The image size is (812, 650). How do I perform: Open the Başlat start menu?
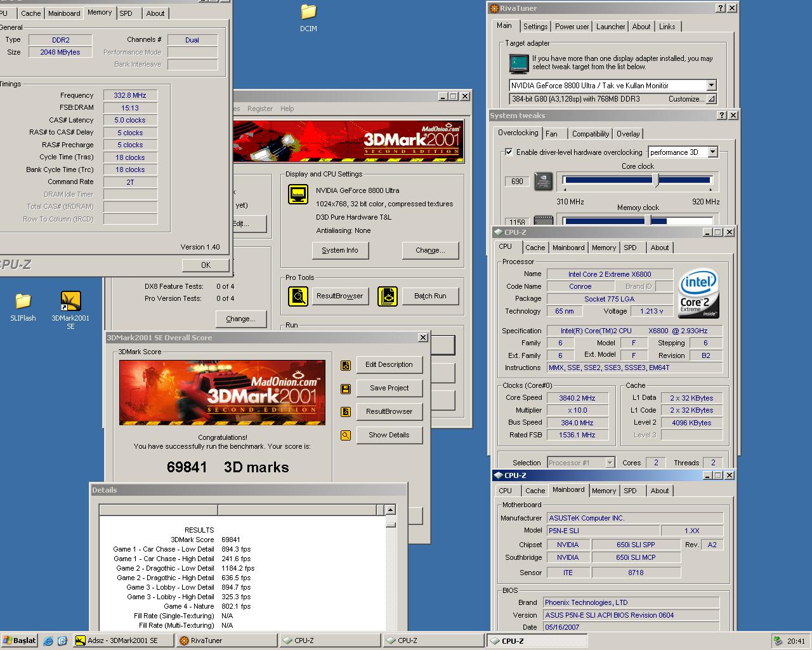20,641
